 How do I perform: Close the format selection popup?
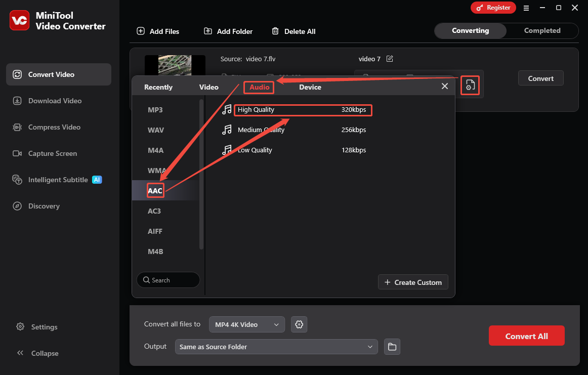tap(445, 86)
